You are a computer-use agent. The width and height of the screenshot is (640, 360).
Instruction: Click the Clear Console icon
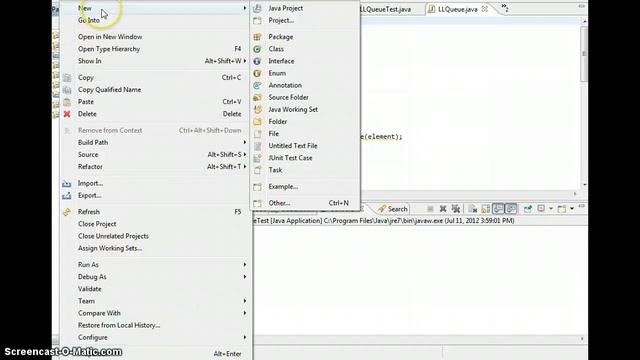click(473, 209)
